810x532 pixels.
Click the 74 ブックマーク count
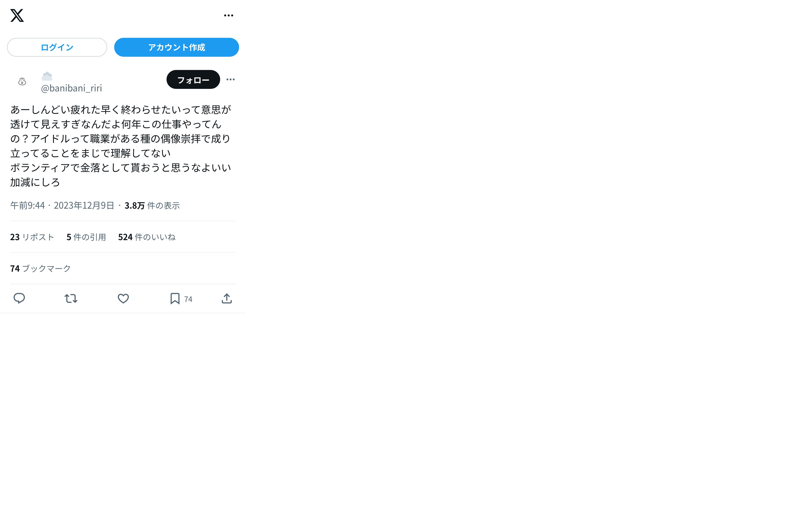(x=41, y=269)
